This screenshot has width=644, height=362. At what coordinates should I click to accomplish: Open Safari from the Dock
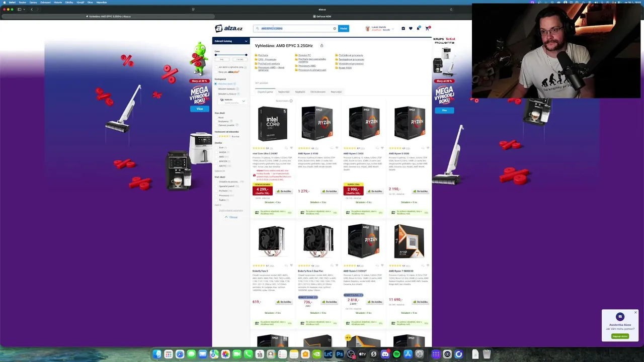(180, 354)
